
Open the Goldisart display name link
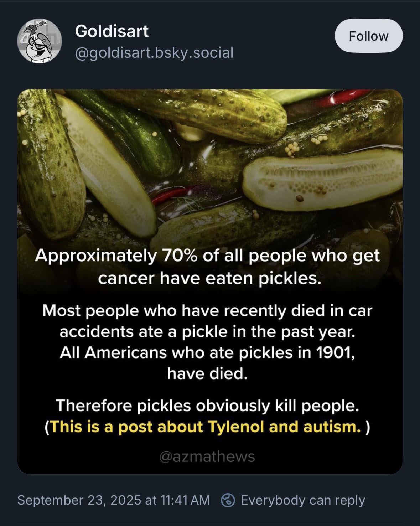112,31
